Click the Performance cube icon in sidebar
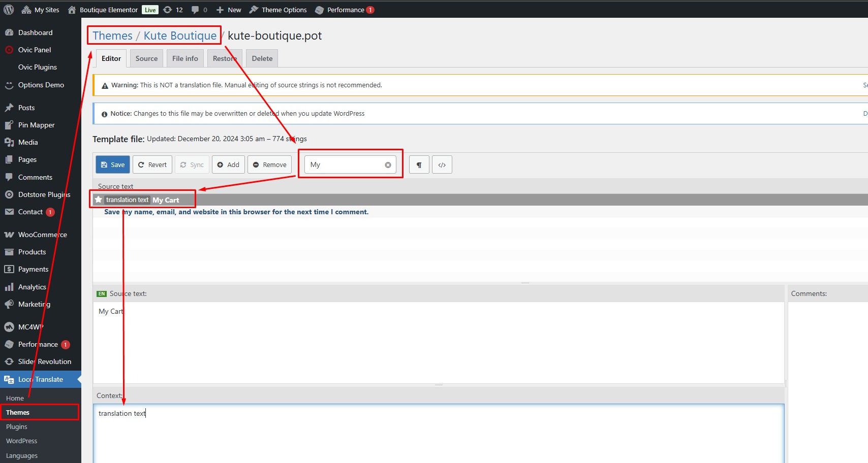Screen dimensions: 868x463 click(x=9, y=344)
